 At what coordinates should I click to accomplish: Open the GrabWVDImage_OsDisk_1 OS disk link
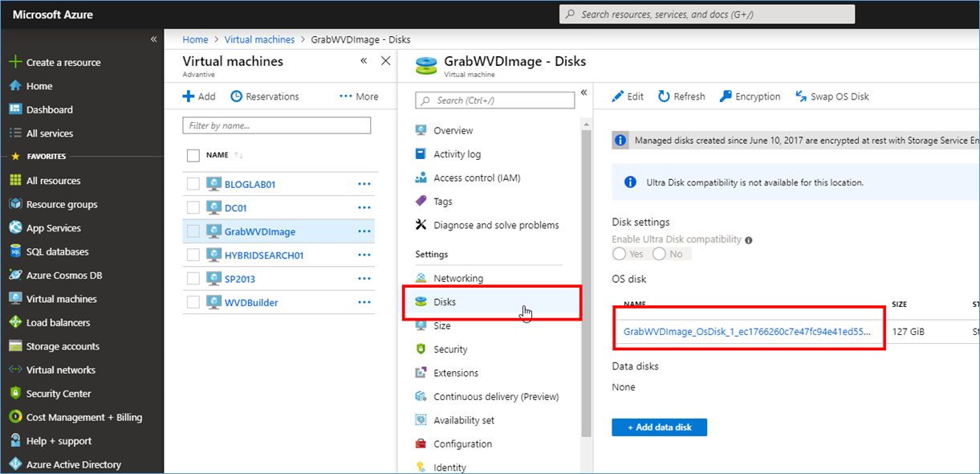[747, 331]
